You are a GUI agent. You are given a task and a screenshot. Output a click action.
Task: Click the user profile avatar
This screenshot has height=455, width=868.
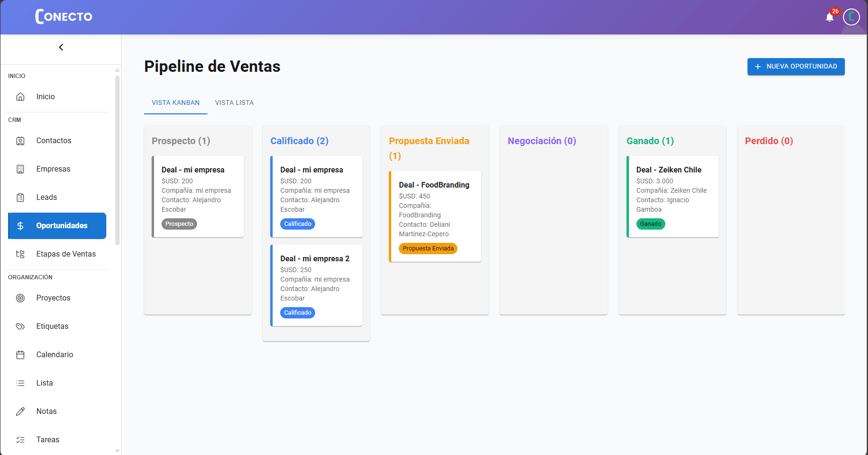[851, 17]
